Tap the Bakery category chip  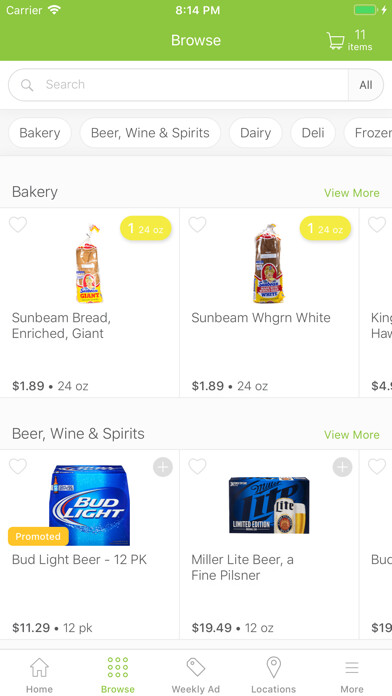[x=40, y=133]
